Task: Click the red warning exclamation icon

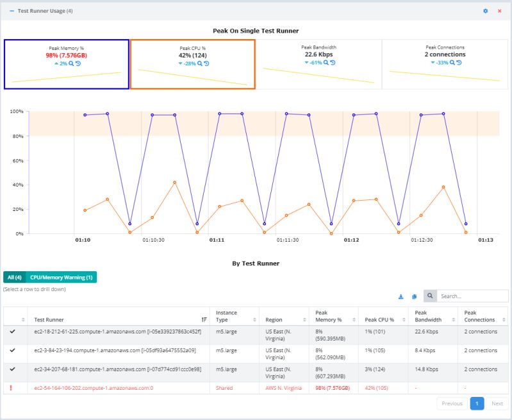Action: tap(11, 388)
